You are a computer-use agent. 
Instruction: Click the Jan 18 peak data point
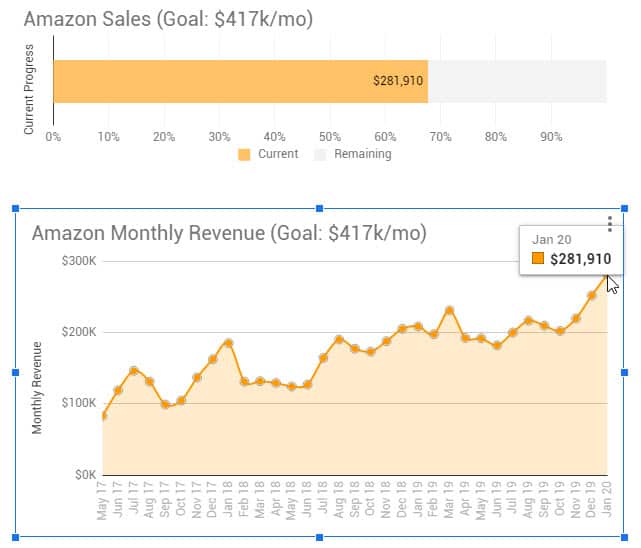tap(228, 343)
